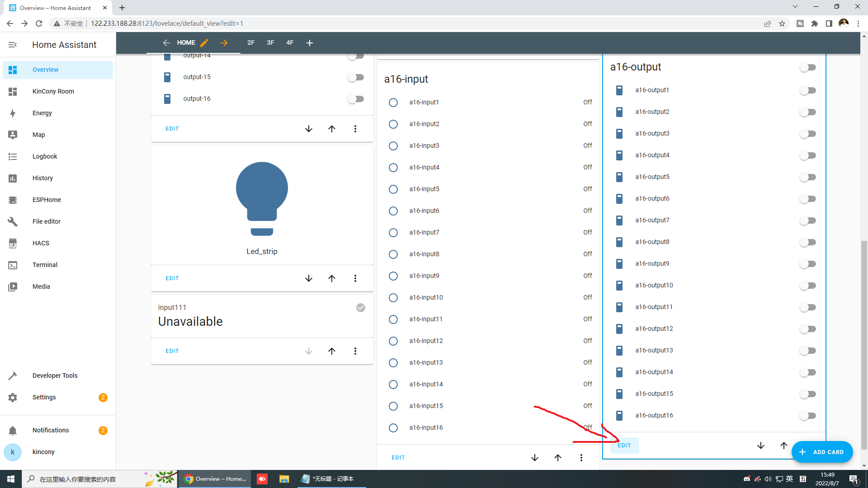Open three-dot menu on a16-input card
The width and height of the screenshot is (868, 488).
[x=581, y=458]
